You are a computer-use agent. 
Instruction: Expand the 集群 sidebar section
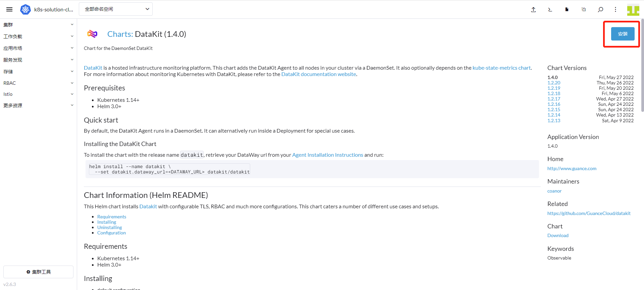38,25
